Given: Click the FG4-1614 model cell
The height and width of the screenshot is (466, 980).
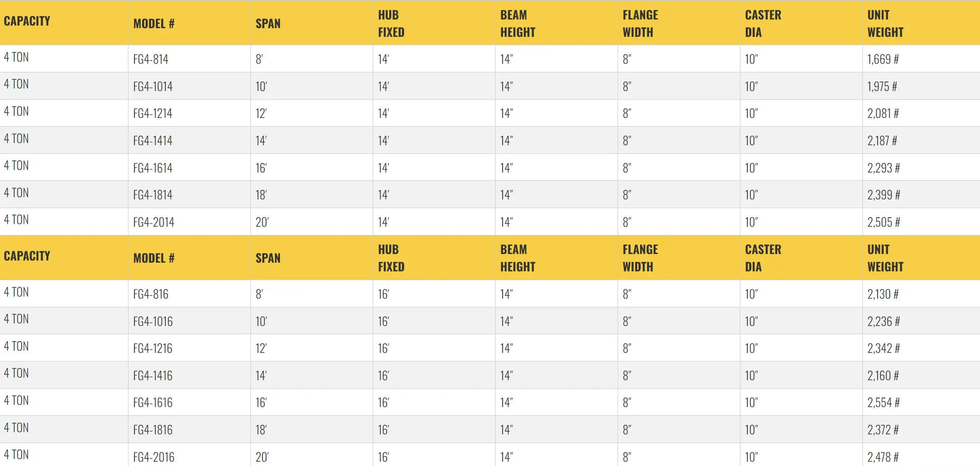Looking at the screenshot, I should [153, 168].
